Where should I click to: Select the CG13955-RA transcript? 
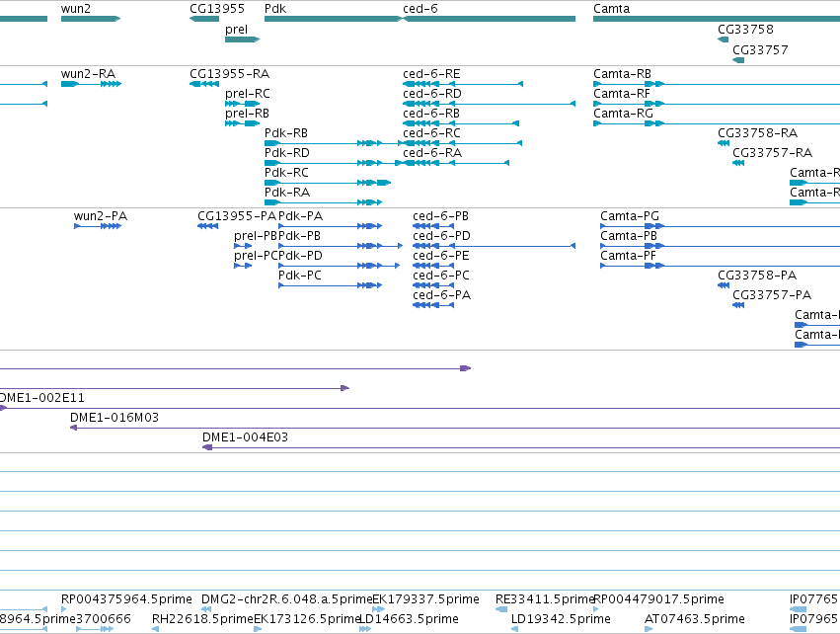pos(204,84)
